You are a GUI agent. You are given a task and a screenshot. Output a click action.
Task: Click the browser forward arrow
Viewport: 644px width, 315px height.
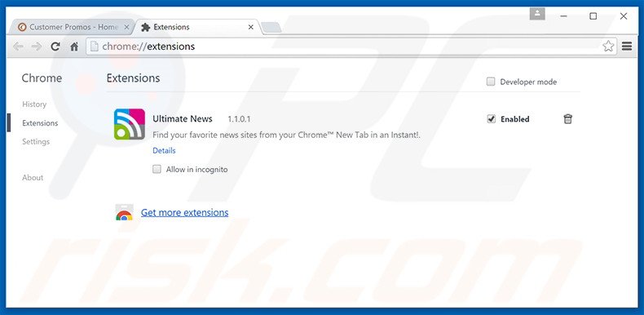[37, 47]
